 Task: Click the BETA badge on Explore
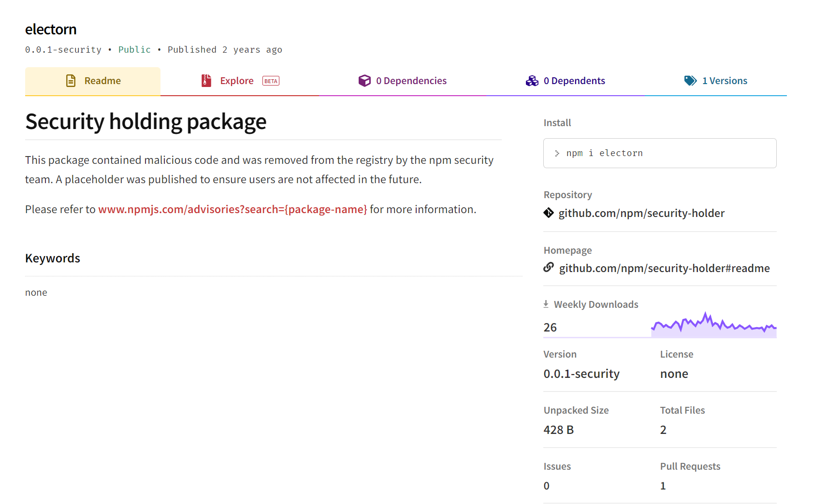coord(271,81)
